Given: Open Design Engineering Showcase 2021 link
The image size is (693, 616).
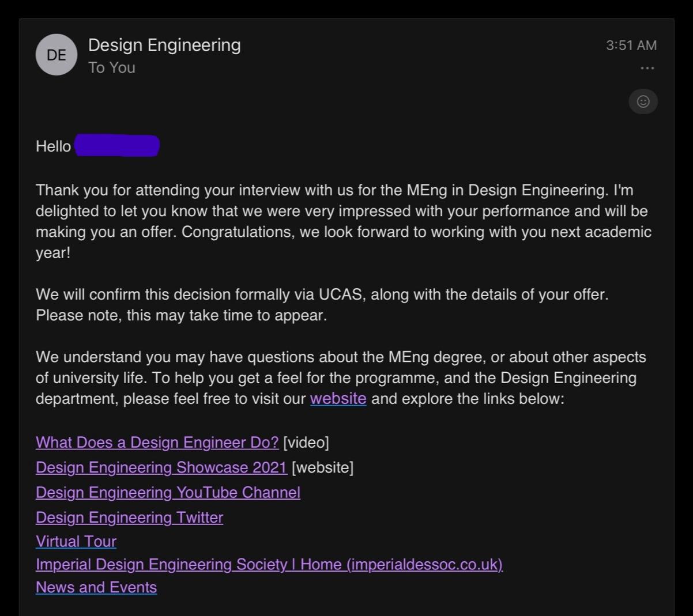Looking at the screenshot, I should [161, 467].
